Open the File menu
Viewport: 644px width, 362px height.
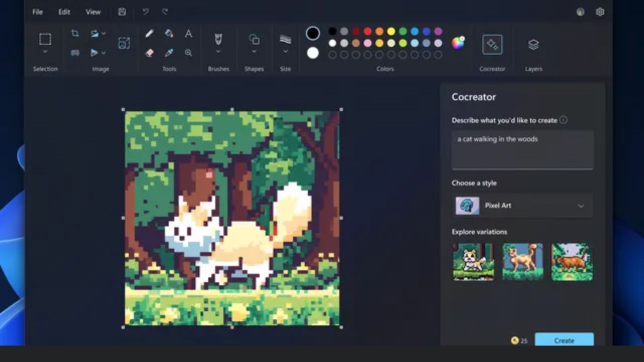[37, 11]
